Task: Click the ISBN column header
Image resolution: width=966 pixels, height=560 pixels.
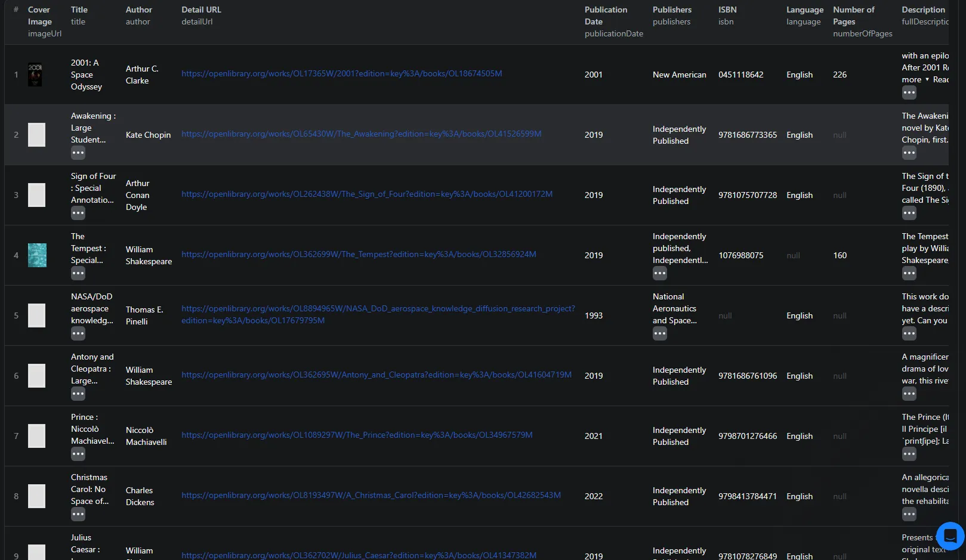Action: [x=727, y=10]
